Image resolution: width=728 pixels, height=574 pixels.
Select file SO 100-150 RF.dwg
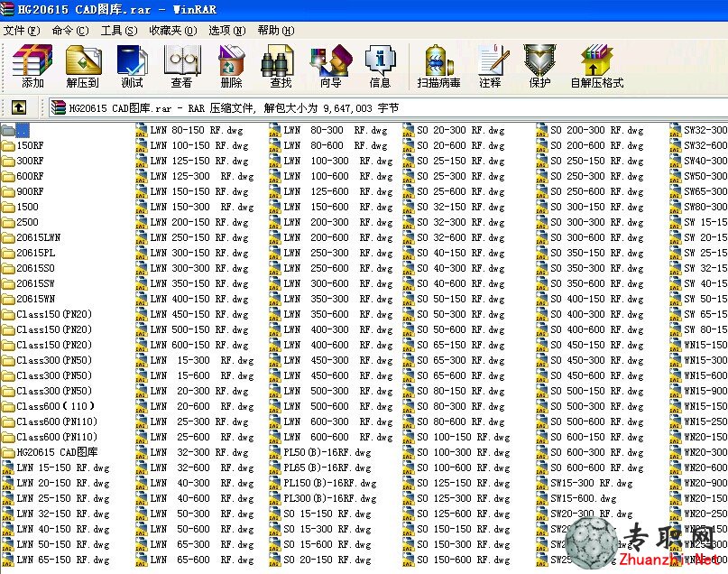(x=464, y=437)
